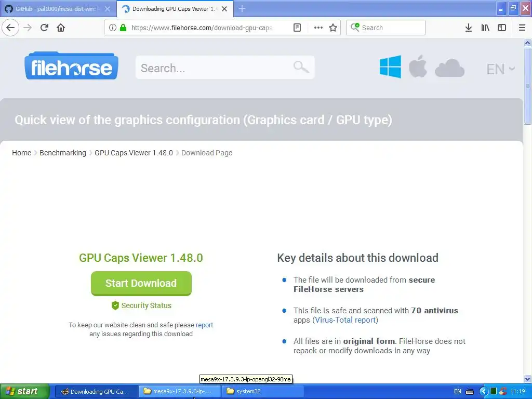This screenshot has width=532, height=399.
Task: Click the taskbar clock 11:19
Action: pyautogui.click(x=517, y=392)
